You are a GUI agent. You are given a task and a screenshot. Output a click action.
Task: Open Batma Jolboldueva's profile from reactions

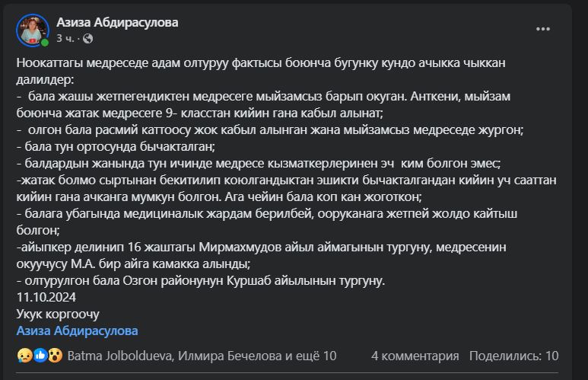click(120, 356)
